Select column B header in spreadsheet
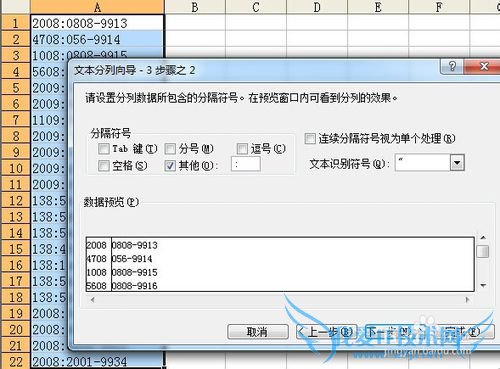This screenshot has width=500, height=369. [x=195, y=7]
